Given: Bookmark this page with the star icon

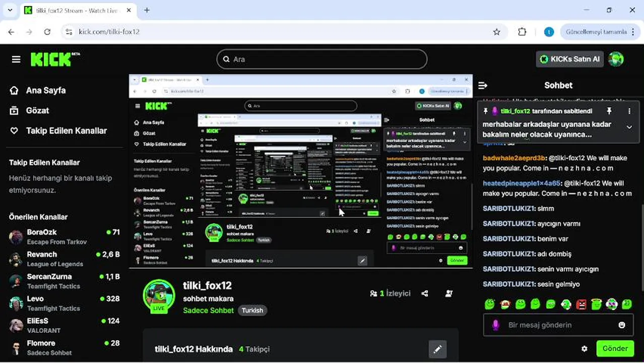Looking at the screenshot, I should pyautogui.click(x=497, y=32).
